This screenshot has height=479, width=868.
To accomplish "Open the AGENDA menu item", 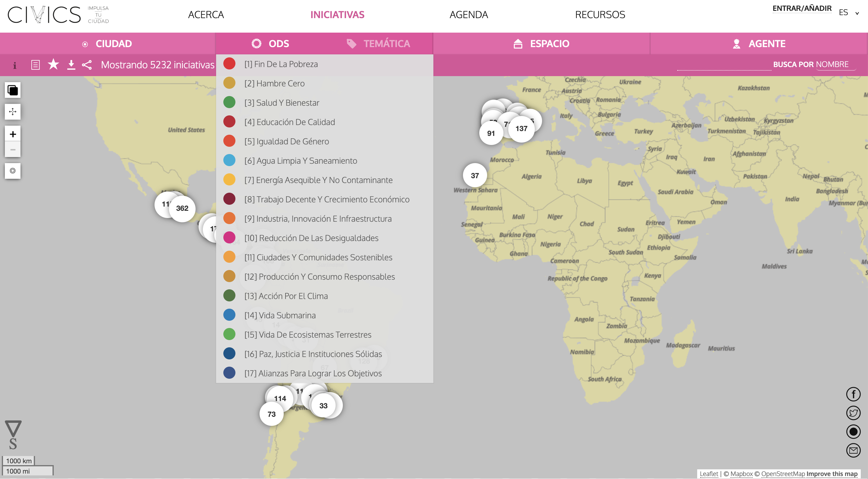I will (468, 14).
